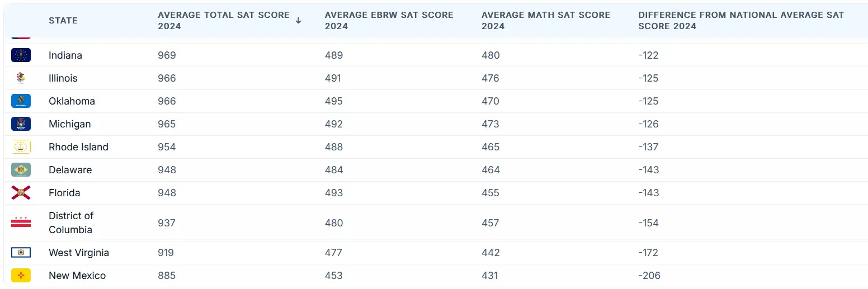
Task: Click the West Virginia flag icon
Action: click(x=21, y=253)
